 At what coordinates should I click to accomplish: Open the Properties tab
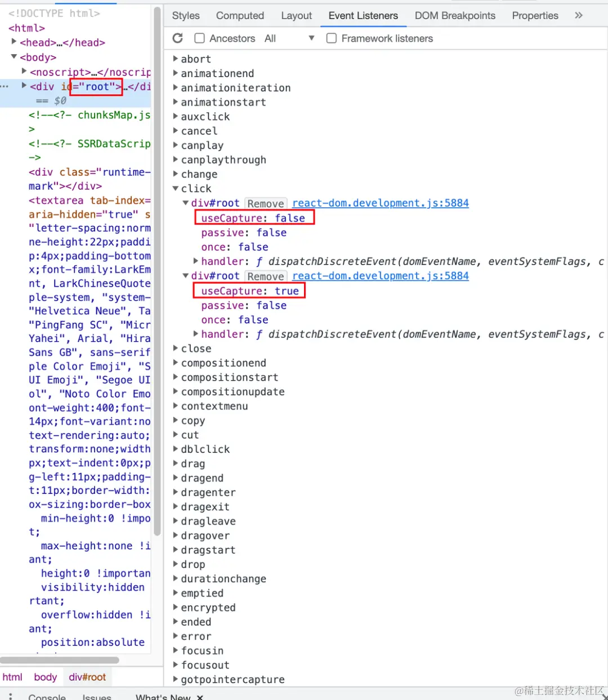tap(535, 16)
